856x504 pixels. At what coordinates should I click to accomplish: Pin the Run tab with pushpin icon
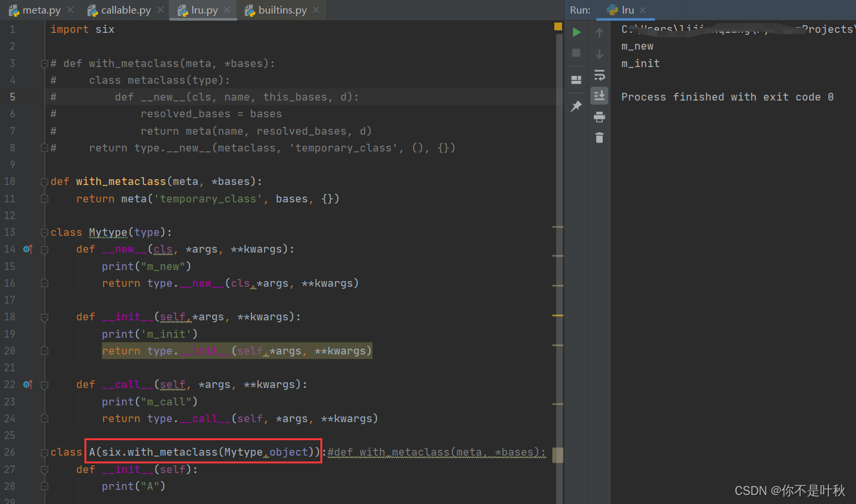tap(576, 106)
